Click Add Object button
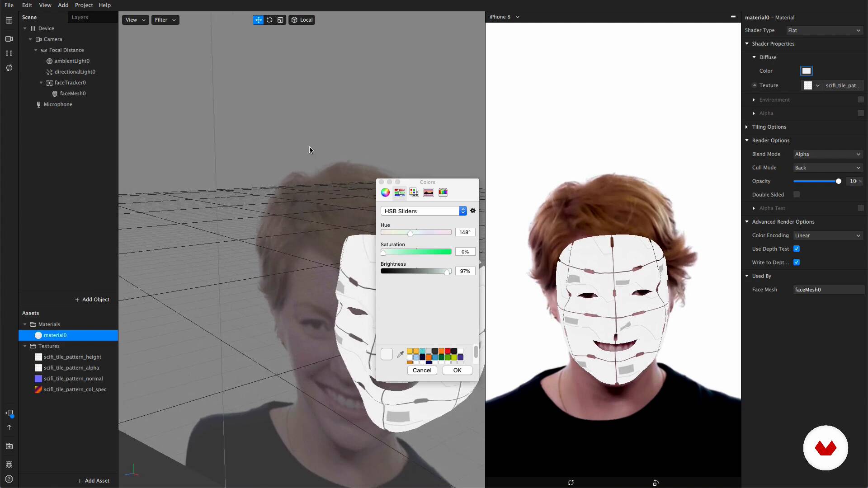Image resolution: width=868 pixels, height=488 pixels. [92, 300]
